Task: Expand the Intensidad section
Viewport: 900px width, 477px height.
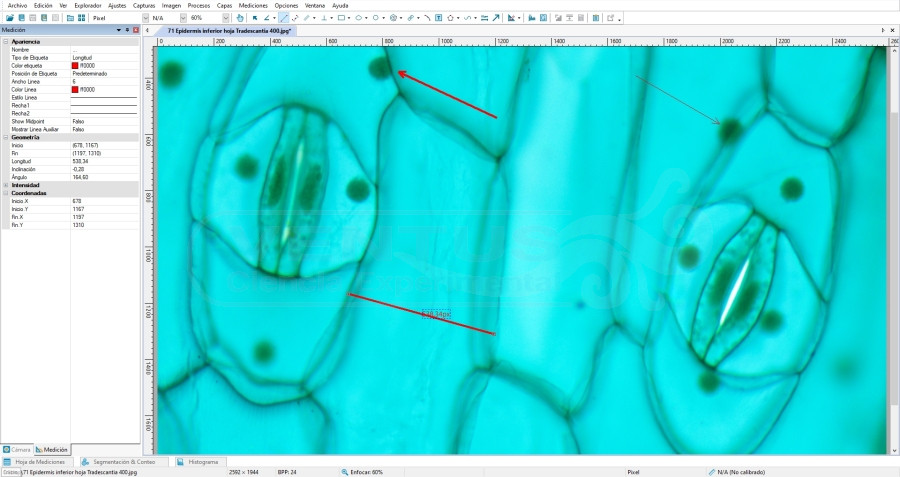Action: click(6, 185)
